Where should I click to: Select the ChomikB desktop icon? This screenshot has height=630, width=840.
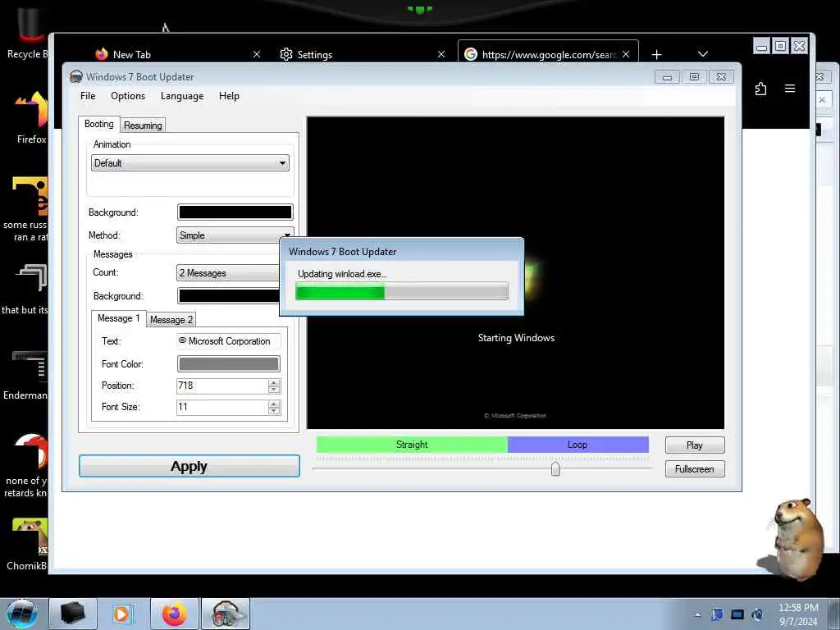(x=27, y=544)
